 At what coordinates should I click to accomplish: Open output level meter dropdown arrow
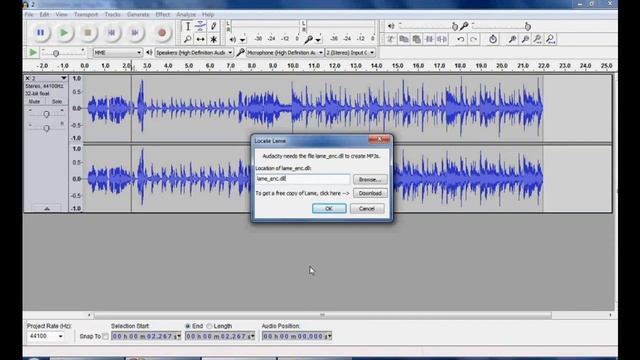[x=243, y=40]
